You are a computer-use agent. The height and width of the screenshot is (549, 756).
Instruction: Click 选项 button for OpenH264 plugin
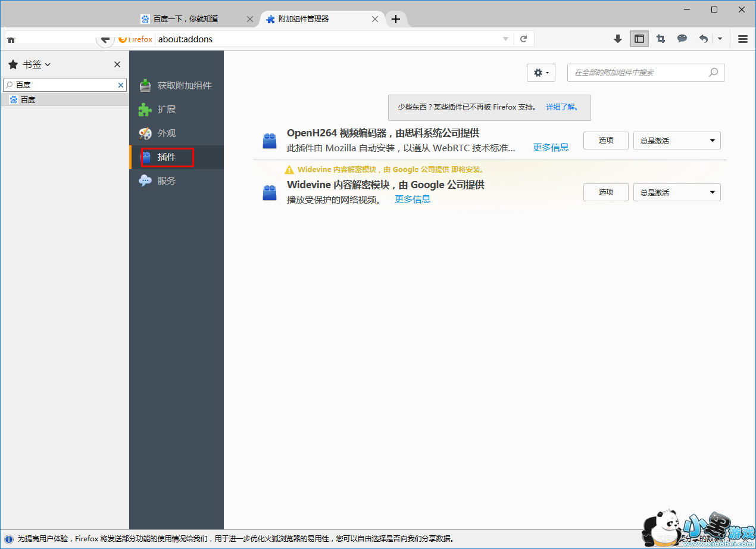[x=605, y=141]
